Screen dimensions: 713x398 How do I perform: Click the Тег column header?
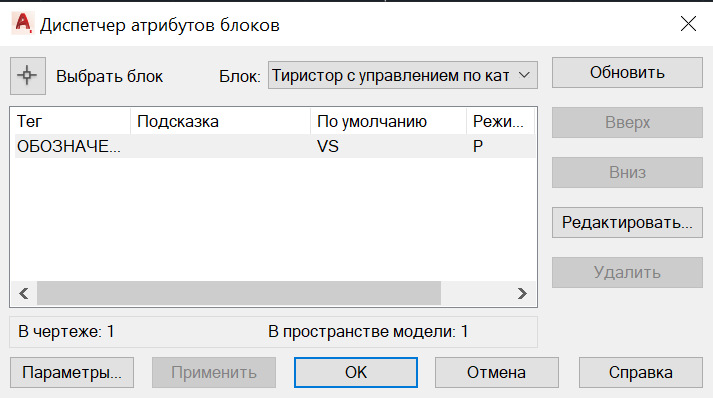(72, 121)
